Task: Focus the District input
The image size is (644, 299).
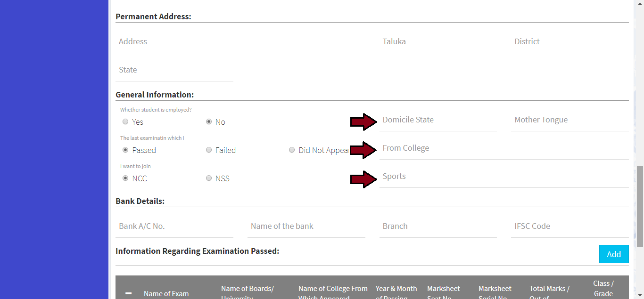Action: [x=570, y=42]
